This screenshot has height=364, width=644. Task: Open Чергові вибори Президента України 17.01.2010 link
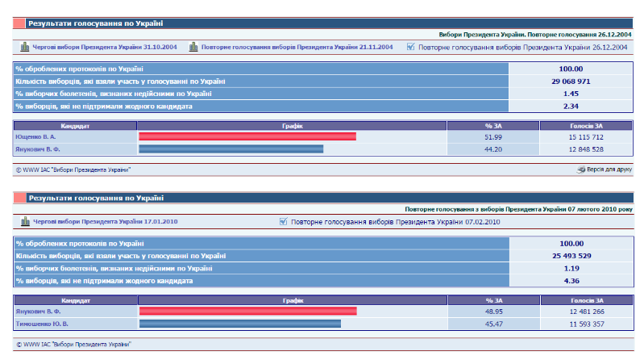click(x=105, y=221)
